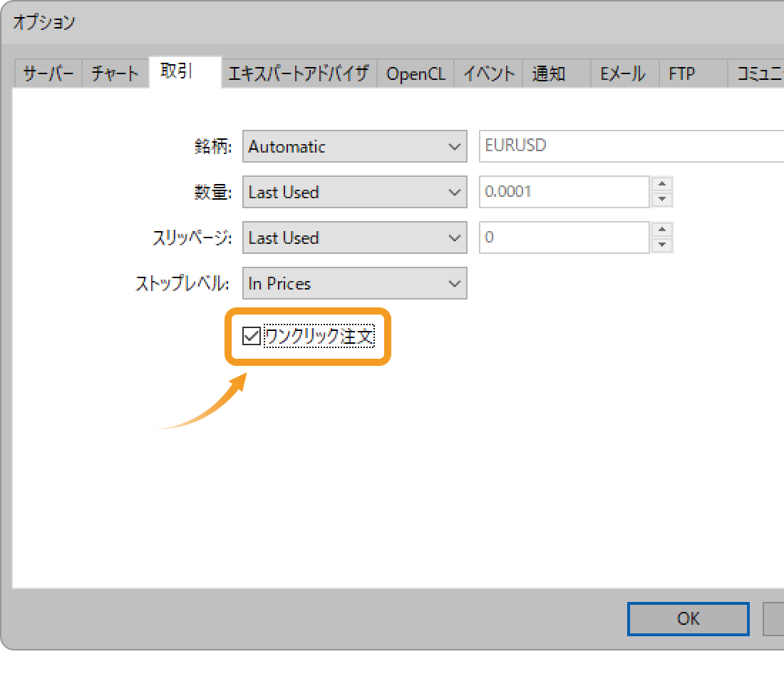Open the スリッページ Last Used dropdown

(354, 238)
